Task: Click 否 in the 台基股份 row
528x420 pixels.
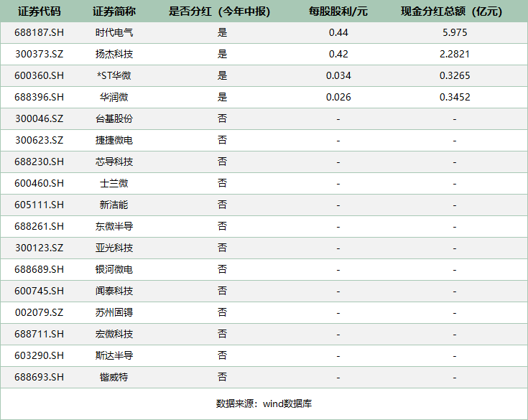Action: pos(222,118)
